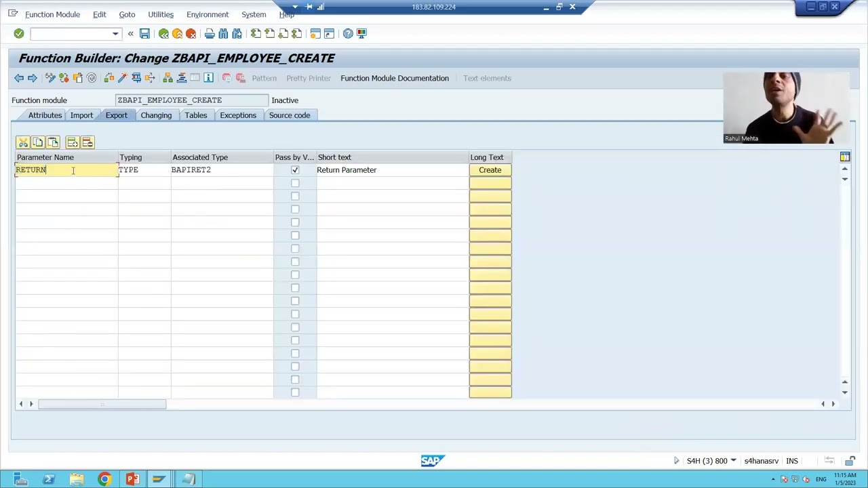The image size is (868, 488).
Task: Insert a new parameter row
Action: [72, 142]
